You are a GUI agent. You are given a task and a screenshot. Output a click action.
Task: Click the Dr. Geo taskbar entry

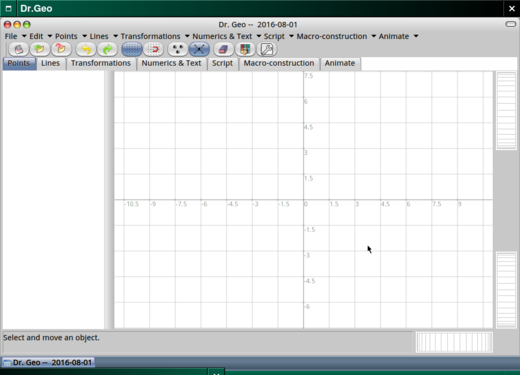pyautogui.click(x=49, y=362)
